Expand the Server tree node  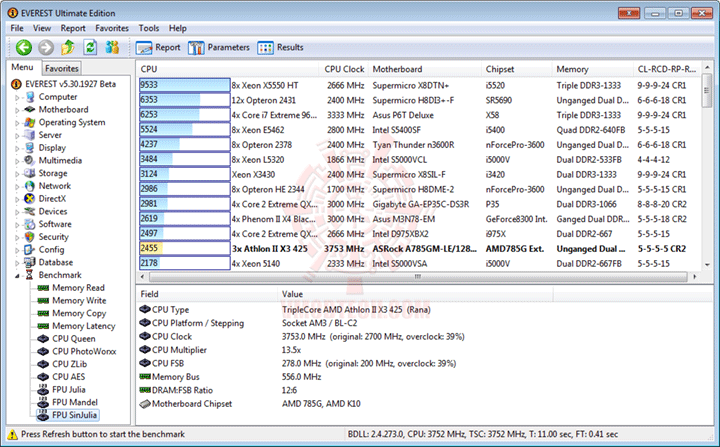click(x=17, y=136)
